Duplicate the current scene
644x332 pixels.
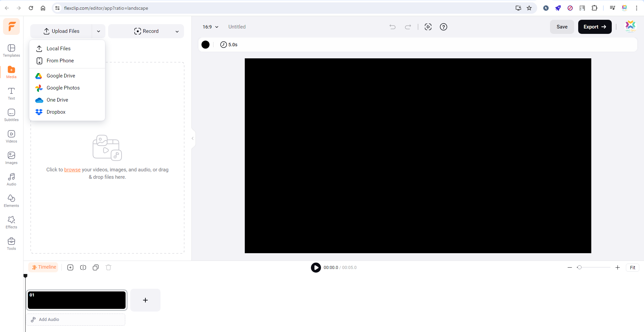pos(96,267)
